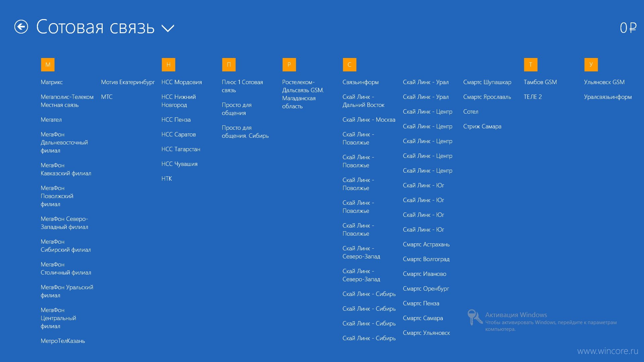This screenshot has height=362, width=644.
Task: Select the Матрикс operator
Action: pyautogui.click(x=52, y=82)
